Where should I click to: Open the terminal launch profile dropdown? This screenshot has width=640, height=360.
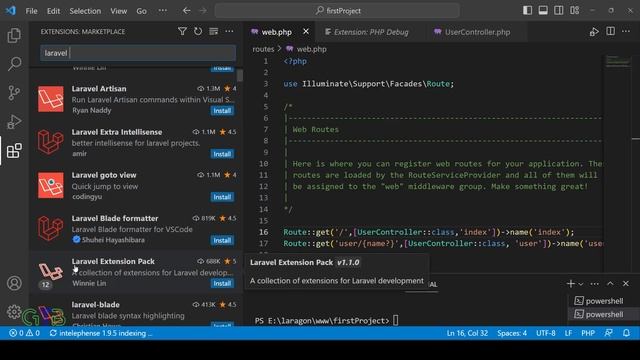(581, 284)
